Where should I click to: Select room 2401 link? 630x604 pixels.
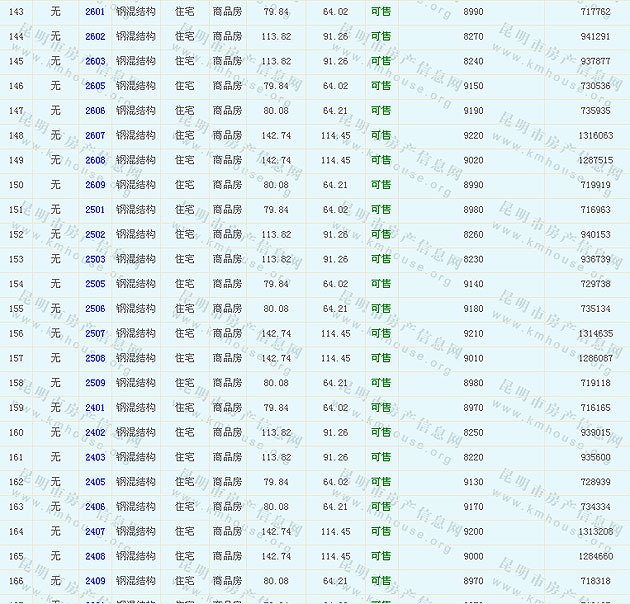point(95,408)
